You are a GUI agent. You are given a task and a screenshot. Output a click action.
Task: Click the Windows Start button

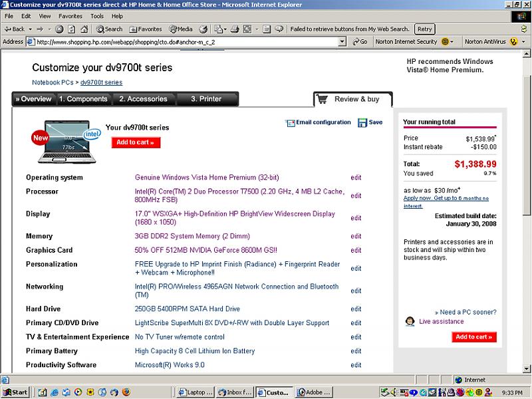pos(15,392)
